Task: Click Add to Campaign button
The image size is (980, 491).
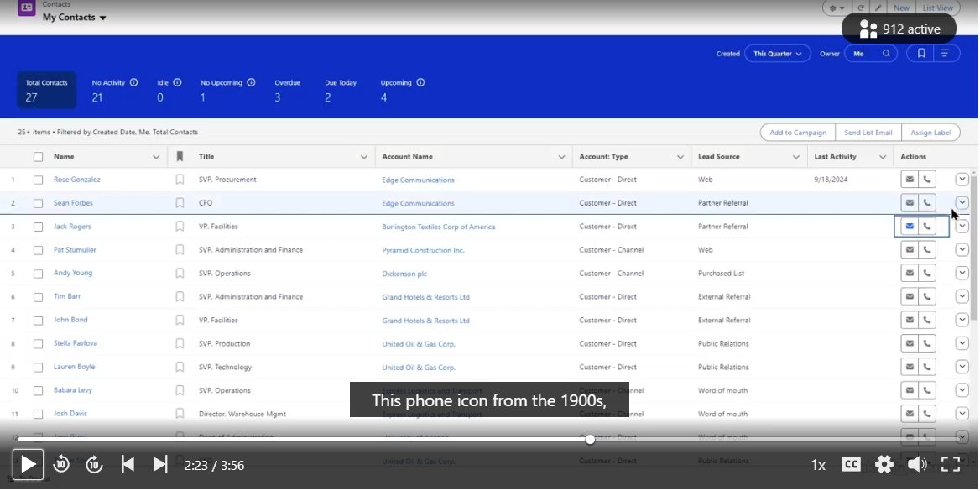Action: pos(797,133)
